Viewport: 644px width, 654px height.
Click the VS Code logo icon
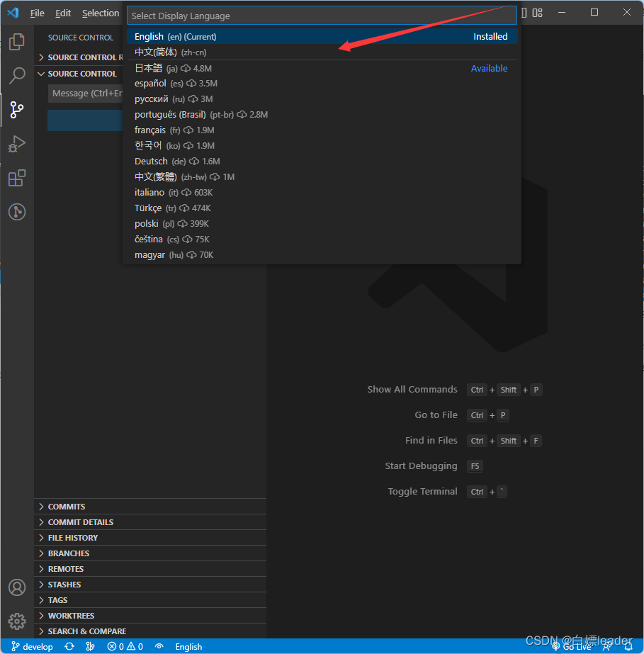[x=13, y=13]
